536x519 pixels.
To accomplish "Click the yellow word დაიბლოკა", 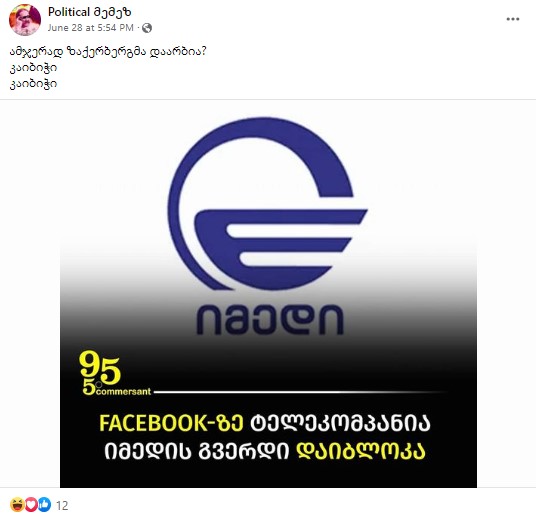I will (361, 450).
